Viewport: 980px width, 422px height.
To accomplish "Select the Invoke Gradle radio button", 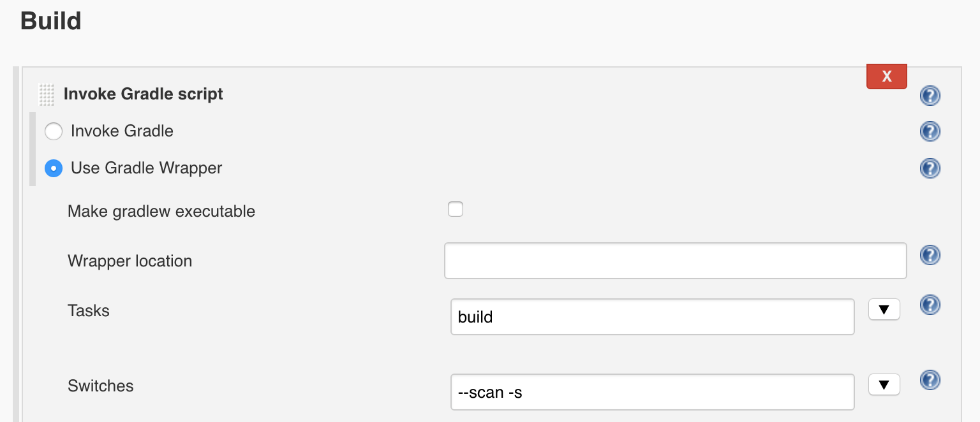I will (54, 131).
